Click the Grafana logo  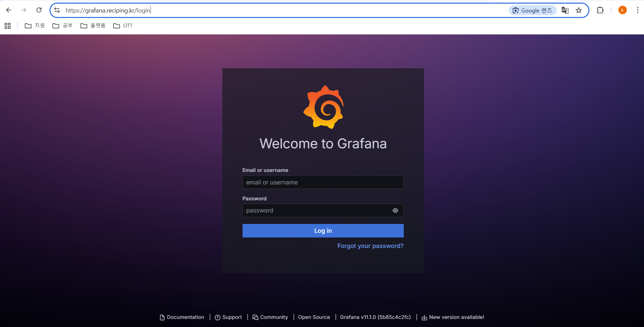pos(323,107)
